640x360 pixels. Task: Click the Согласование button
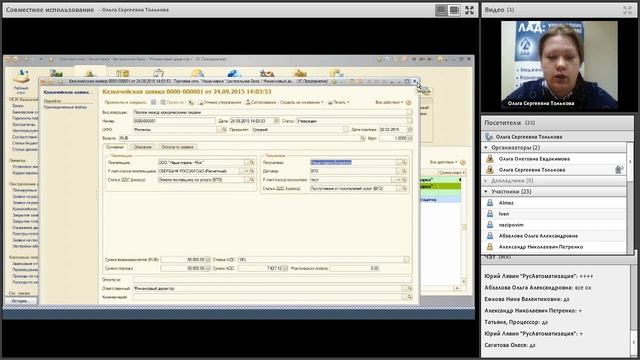261,102
